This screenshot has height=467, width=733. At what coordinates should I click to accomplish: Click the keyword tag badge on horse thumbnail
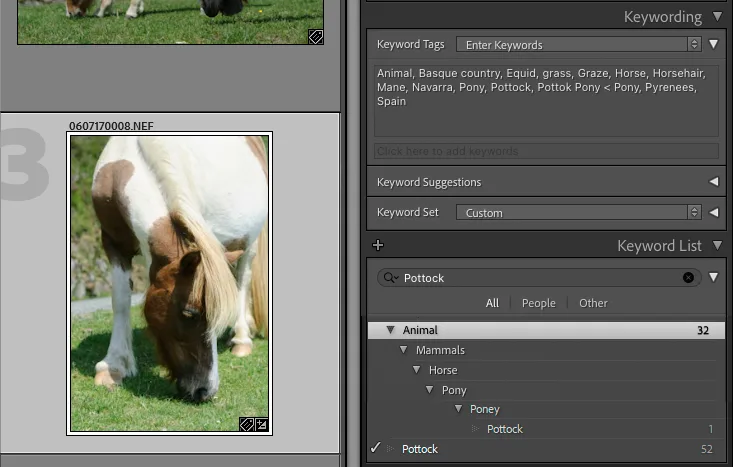(245, 425)
